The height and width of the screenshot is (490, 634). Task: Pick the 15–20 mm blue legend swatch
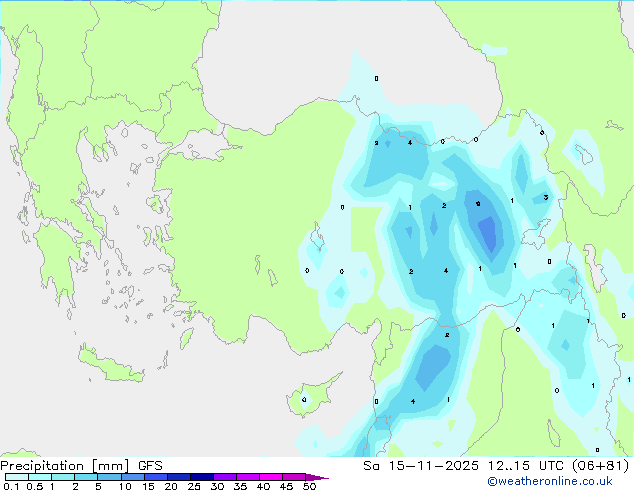pyautogui.click(x=155, y=477)
